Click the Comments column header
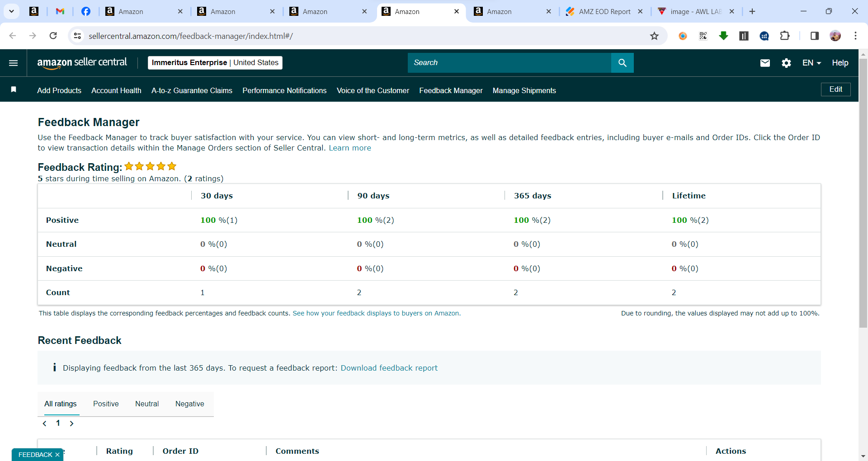Image resolution: width=868 pixels, height=461 pixels. click(297, 451)
